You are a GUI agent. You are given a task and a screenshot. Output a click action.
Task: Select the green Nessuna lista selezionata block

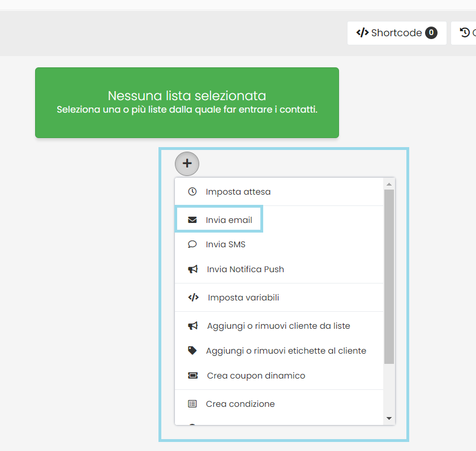(x=187, y=102)
